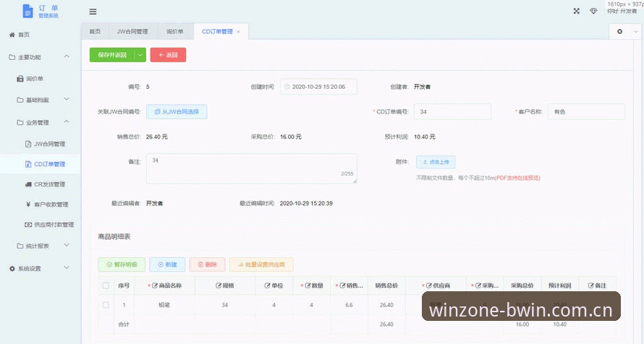The height and width of the screenshot is (344, 644).
Task: Click the diamond icon in header
Action: pyautogui.click(x=593, y=11)
